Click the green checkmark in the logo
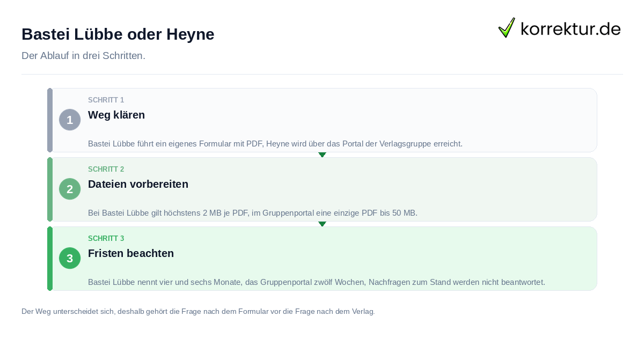The width and height of the screenshot is (644, 338). pos(507,28)
